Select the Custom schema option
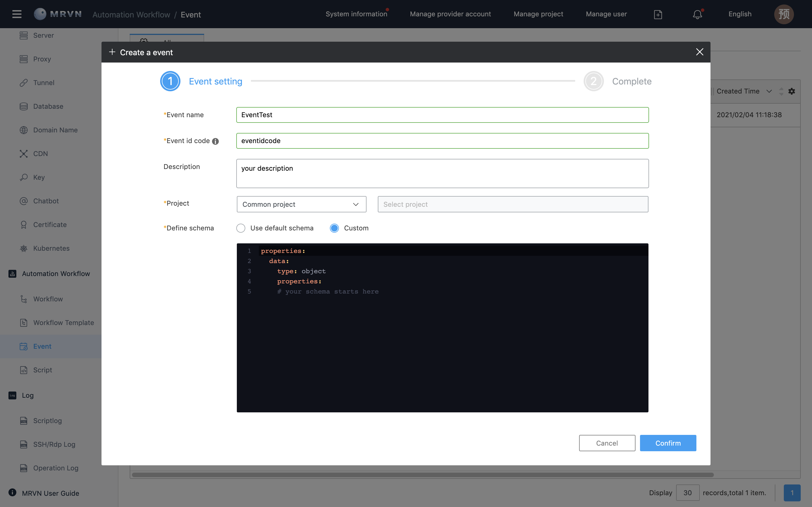Viewport: 812px width, 507px height. pos(334,228)
